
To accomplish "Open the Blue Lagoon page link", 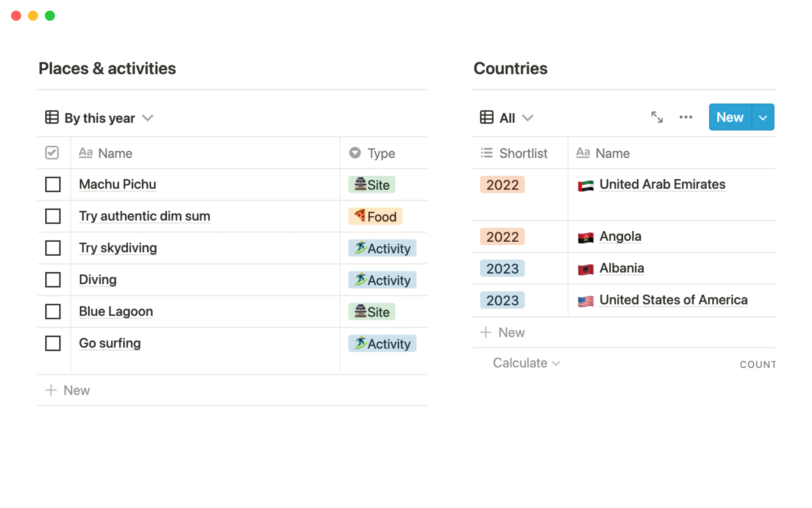I will pos(116,312).
